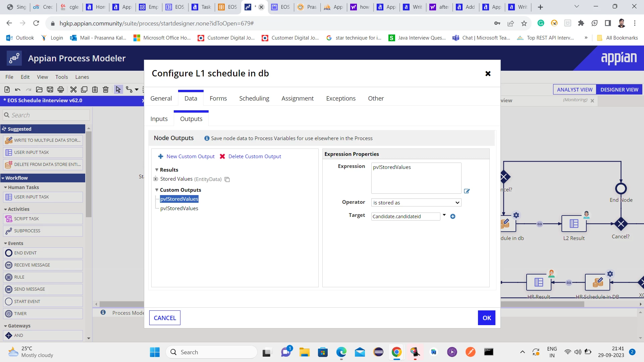Open the Scheduling tab
The width and height of the screenshot is (644, 362).
point(254,98)
